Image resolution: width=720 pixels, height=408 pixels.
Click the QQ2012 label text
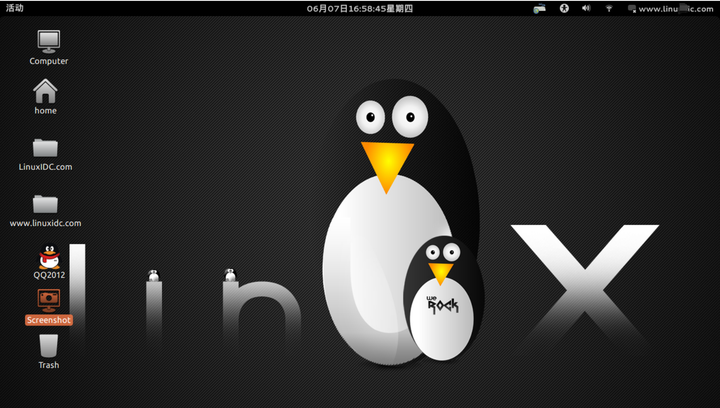click(49, 275)
